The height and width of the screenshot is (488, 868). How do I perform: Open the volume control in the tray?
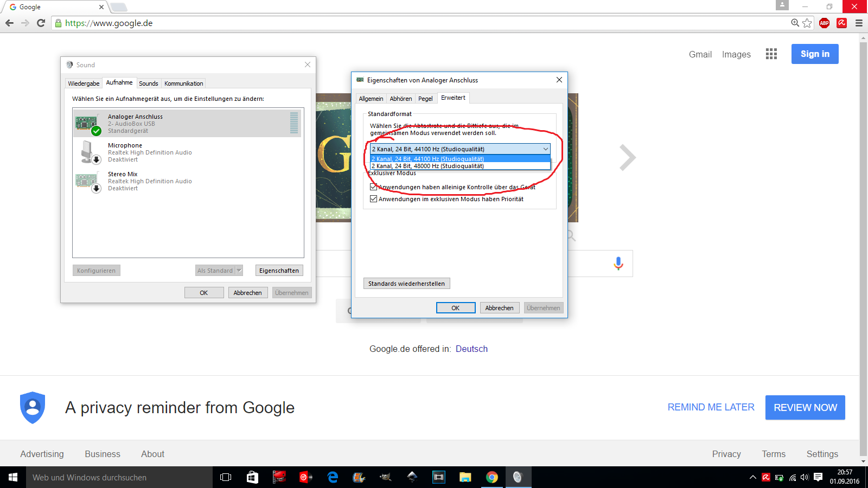coord(805,478)
